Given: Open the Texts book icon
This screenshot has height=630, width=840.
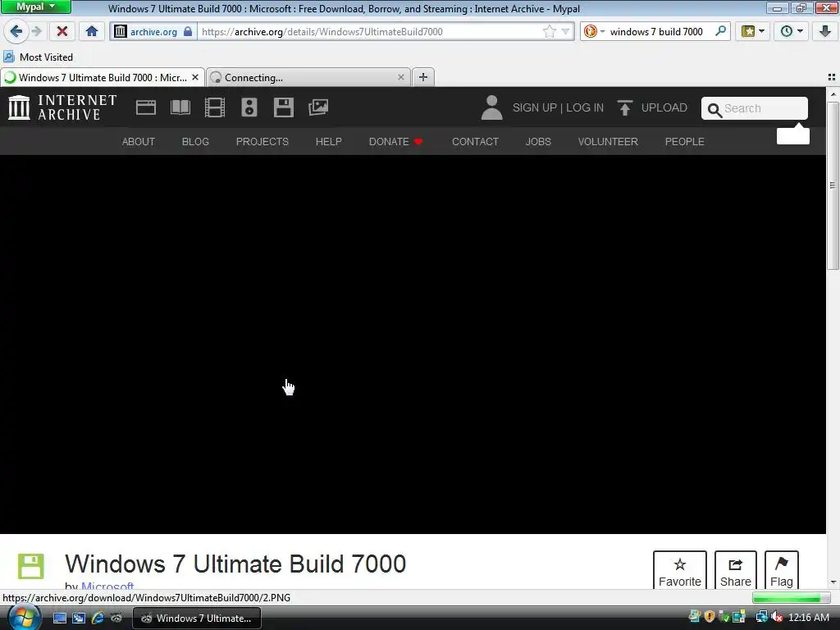Looking at the screenshot, I should [x=180, y=107].
